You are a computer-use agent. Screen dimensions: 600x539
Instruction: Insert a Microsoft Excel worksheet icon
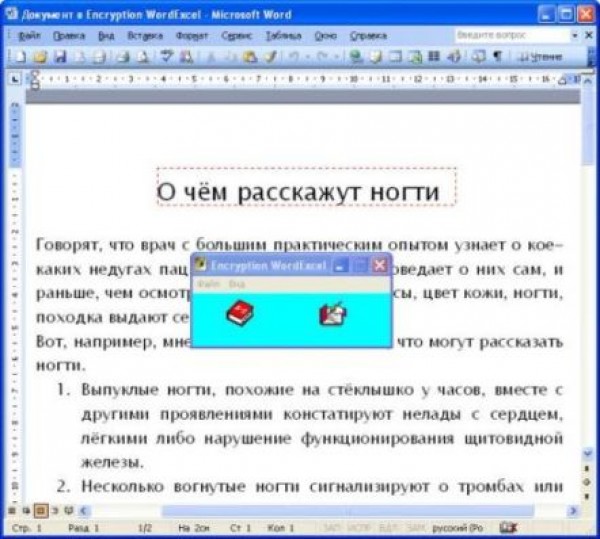point(415,57)
